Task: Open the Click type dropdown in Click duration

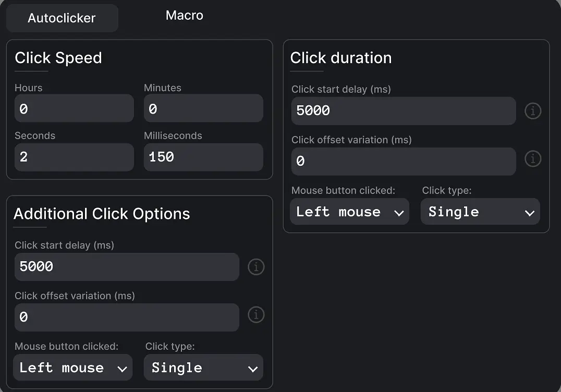Action: pyautogui.click(x=480, y=212)
